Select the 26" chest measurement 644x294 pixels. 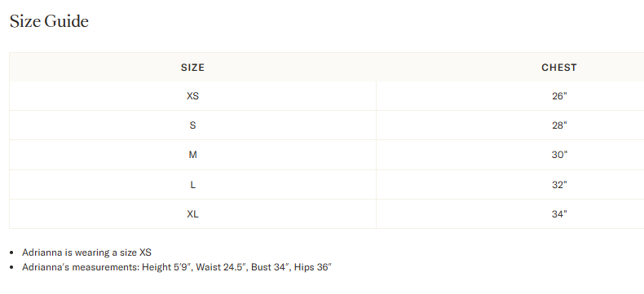(559, 96)
